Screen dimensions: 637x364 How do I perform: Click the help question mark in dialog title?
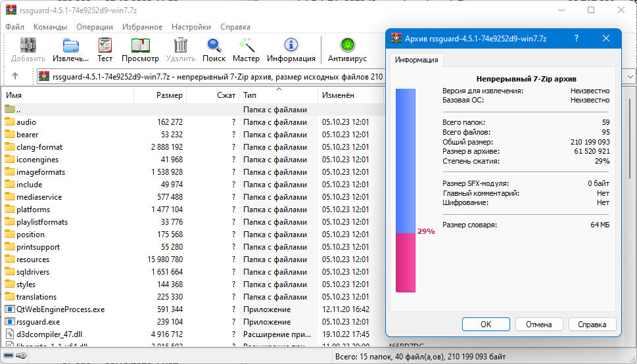pos(577,39)
